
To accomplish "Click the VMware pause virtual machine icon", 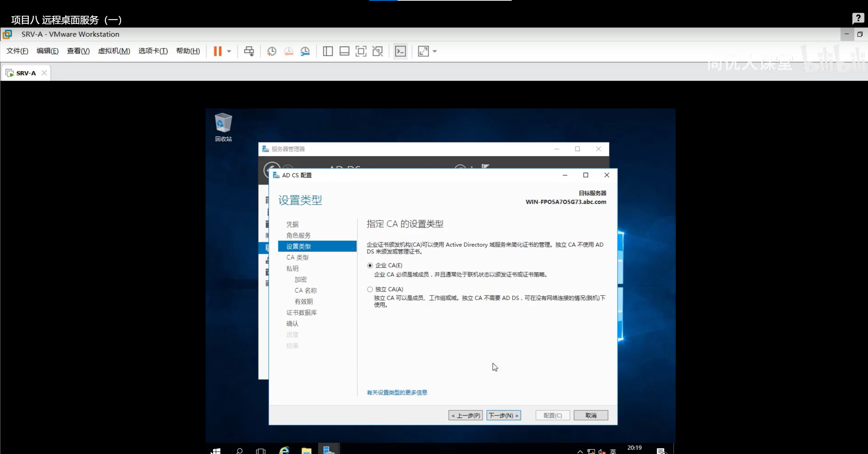I will [x=217, y=51].
